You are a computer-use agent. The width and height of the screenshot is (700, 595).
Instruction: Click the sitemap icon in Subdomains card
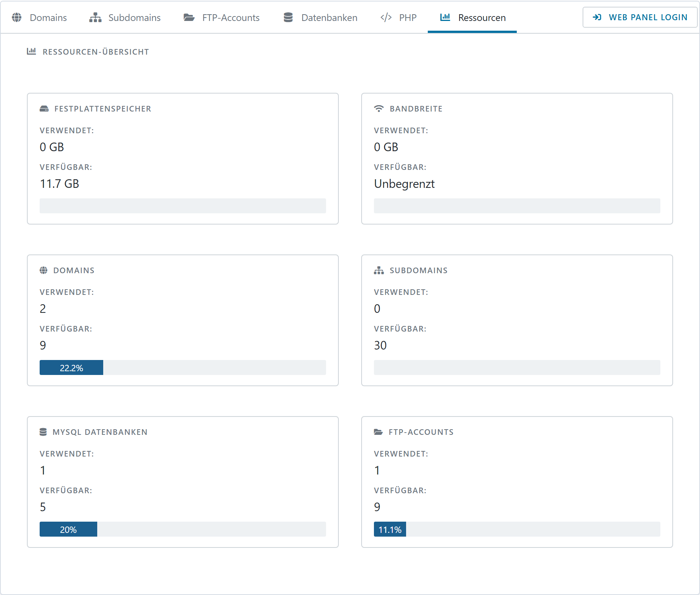(379, 270)
